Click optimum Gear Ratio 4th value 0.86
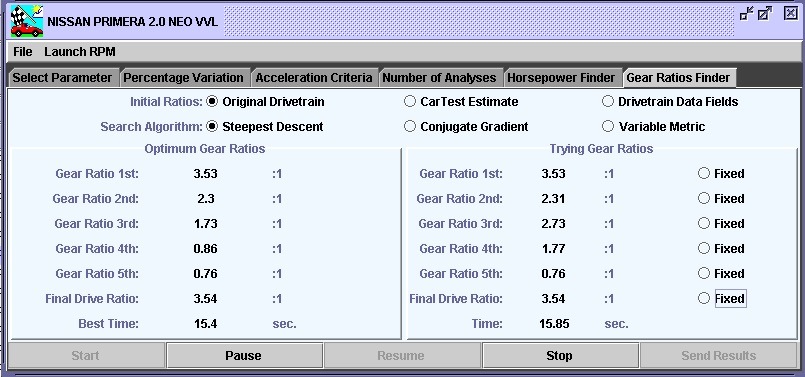Viewport: 805px width, 377px height. tap(205, 249)
